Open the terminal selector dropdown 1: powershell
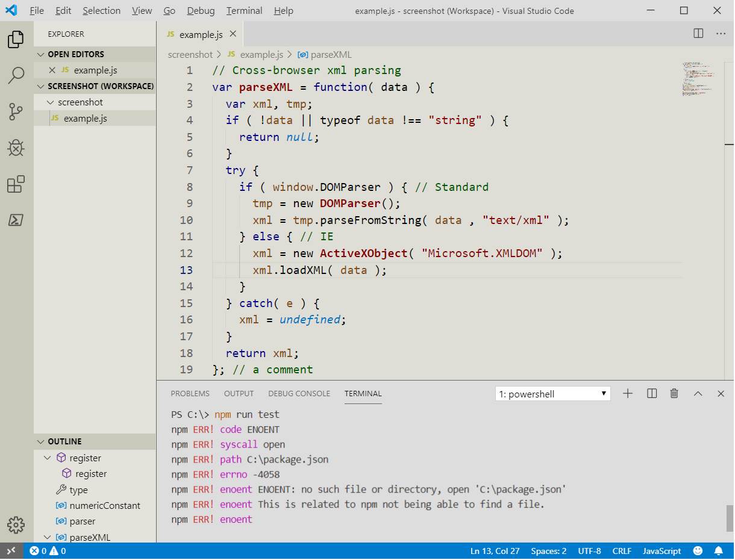The height and width of the screenshot is (560, 735). tap(552, 394)
